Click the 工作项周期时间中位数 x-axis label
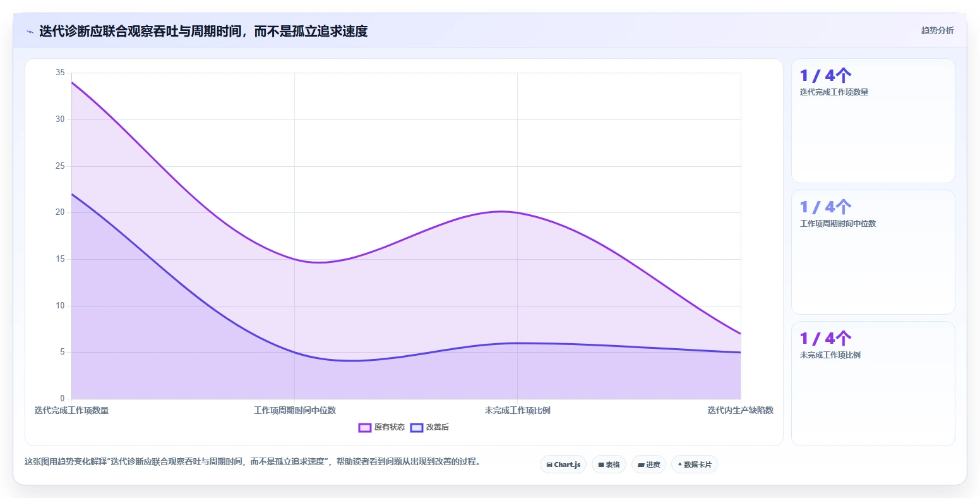Viewport: 980px width, 498px height. point(295,411)
